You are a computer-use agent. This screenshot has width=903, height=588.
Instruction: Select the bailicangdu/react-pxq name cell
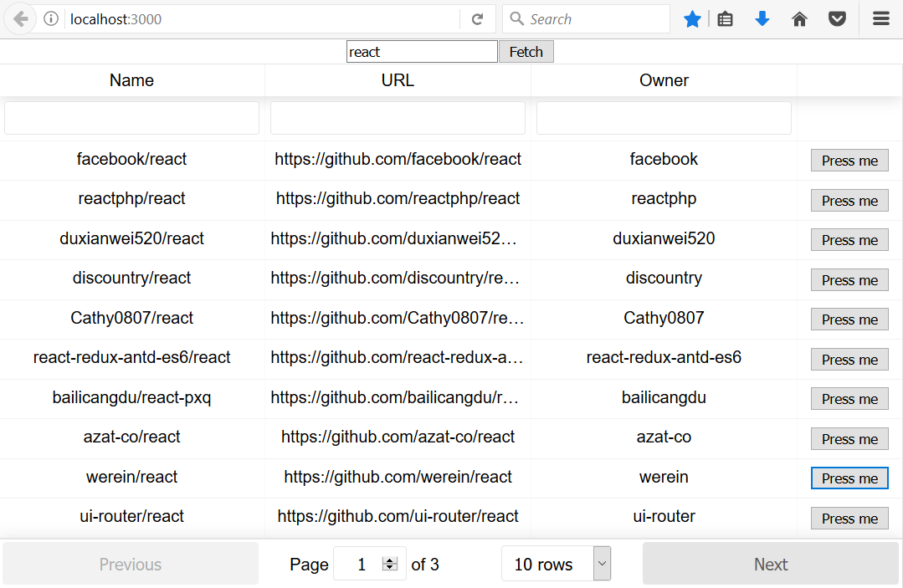(132, 397)
